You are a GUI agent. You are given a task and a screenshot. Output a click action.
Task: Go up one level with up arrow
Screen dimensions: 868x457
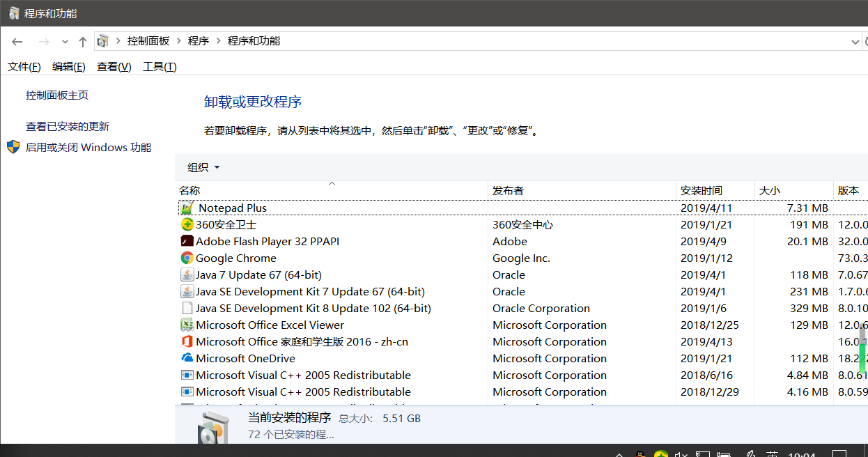[83, 42]
